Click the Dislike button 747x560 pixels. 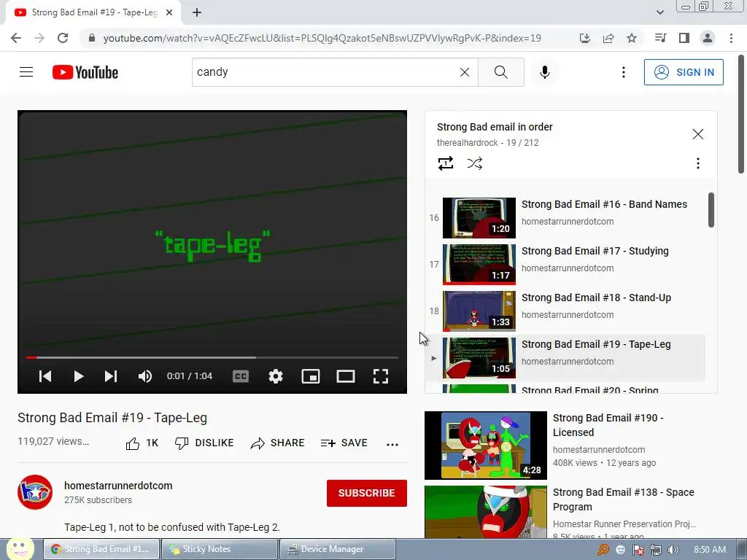204,443
